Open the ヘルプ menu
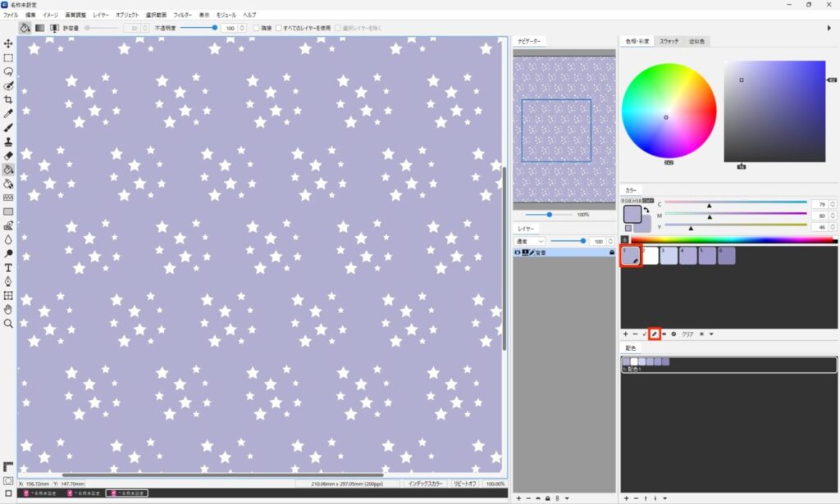The height and width of the screenshot is (504, 840). (x=249, y=15)
